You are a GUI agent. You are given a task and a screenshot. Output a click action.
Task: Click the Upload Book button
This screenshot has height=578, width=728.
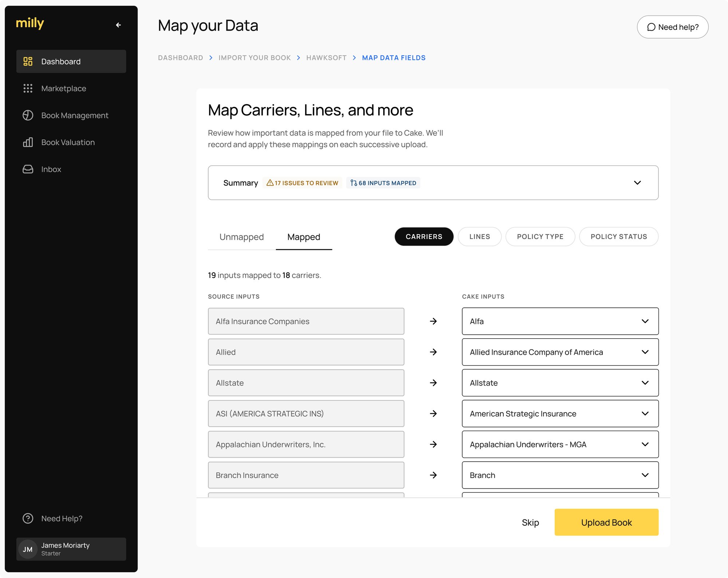coord(606,522)
